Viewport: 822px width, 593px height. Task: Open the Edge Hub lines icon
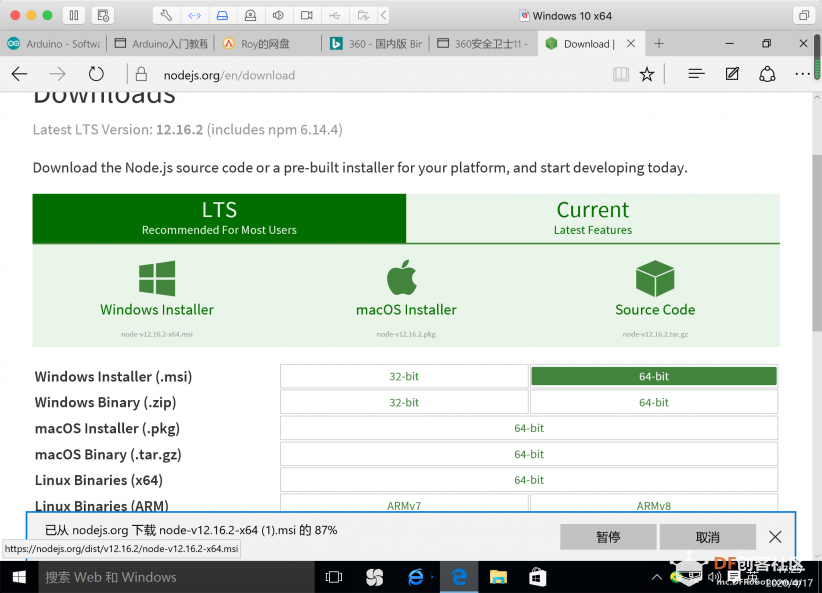[696, 74]
